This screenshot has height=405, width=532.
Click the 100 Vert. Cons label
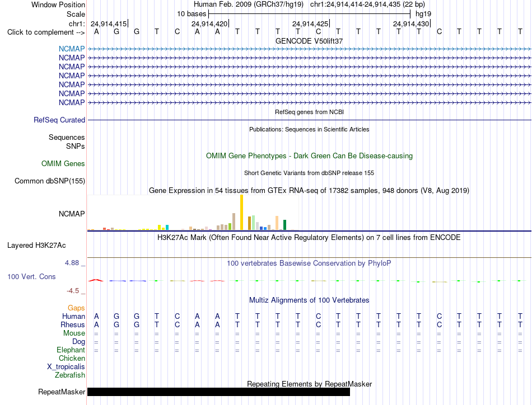click(x=31, y=276)
